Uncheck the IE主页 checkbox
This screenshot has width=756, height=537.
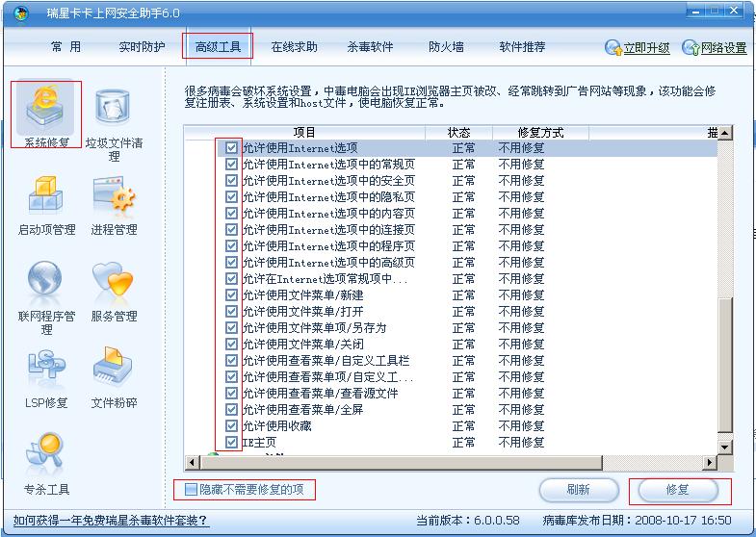click(231, 443)
